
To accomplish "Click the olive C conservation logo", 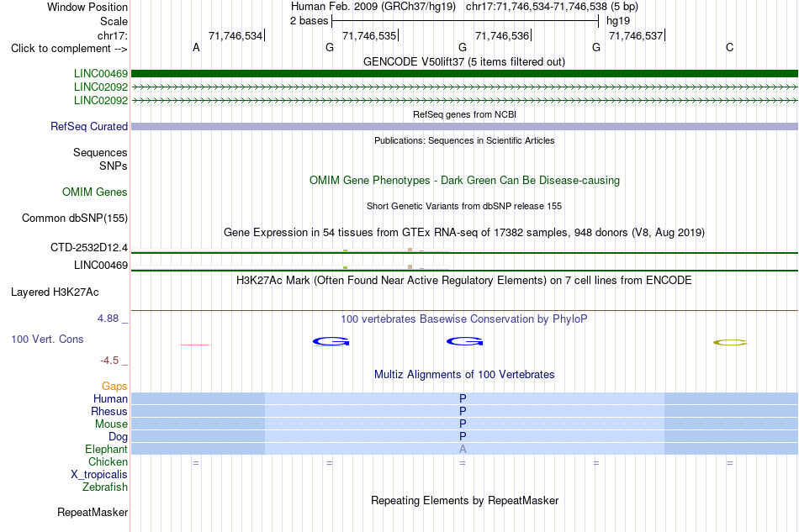I will [x=730, y=343].
